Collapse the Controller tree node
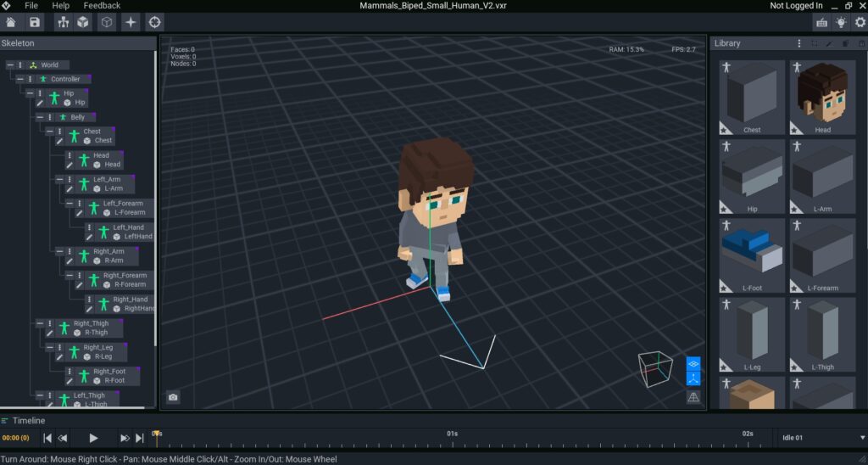This screenshot has height=465, width=868. click(x=20, y=79)
